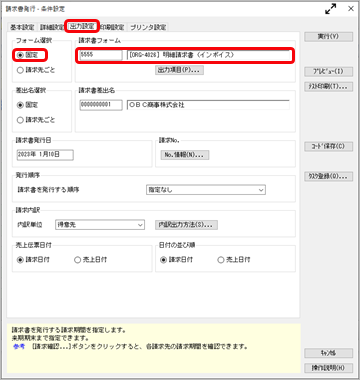Choose 請求先ごと under フォーム選択

pyautogui.click(x=36, y=70)
